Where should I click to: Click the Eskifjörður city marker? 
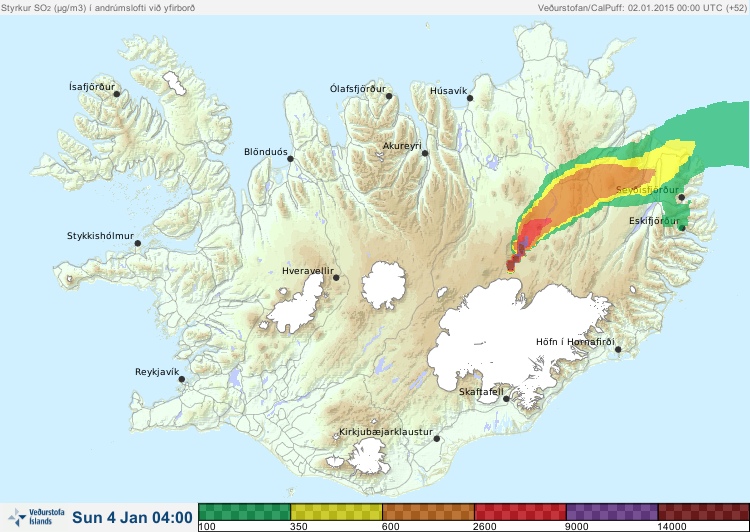682,228
